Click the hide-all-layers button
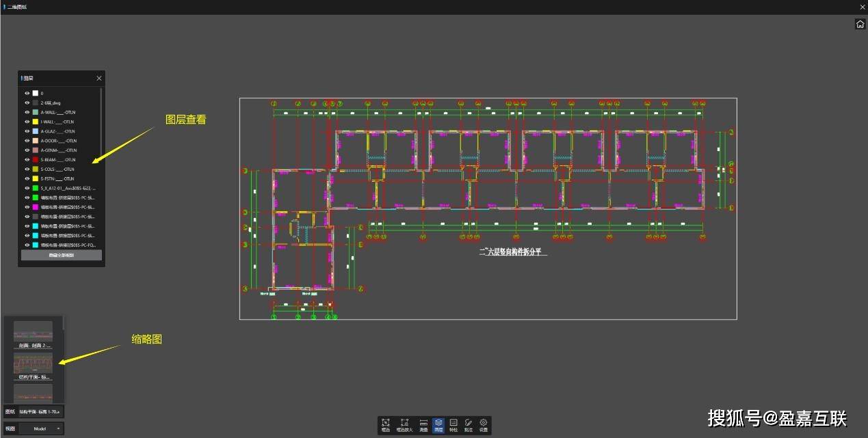Image resolution: width=868 pixels, height=438 pixels. (x=61, y=255)
